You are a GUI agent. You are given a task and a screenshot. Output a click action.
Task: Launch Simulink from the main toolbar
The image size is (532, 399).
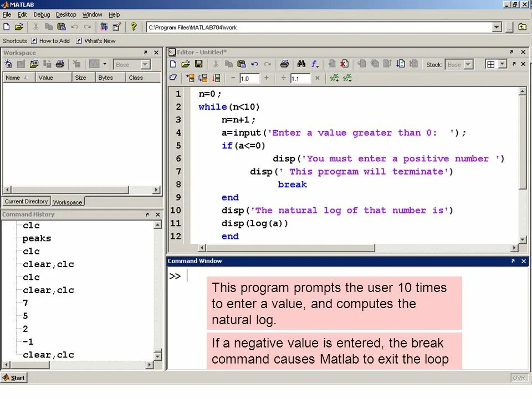tap(104, 27)
